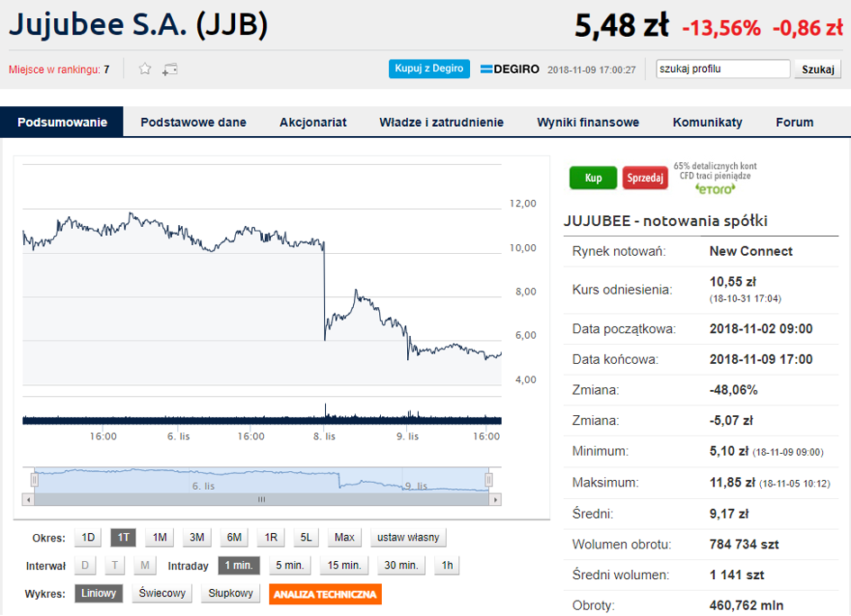Click left handle of range navigator
Screen dimensions: 851x616
(x=35, y=480)
